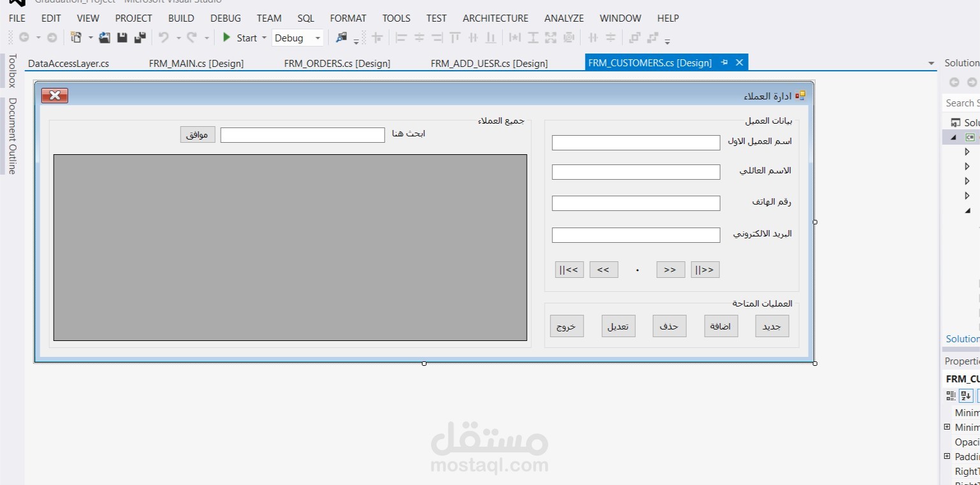
Task: Click the Start debugging button
Action: [240, 38]
